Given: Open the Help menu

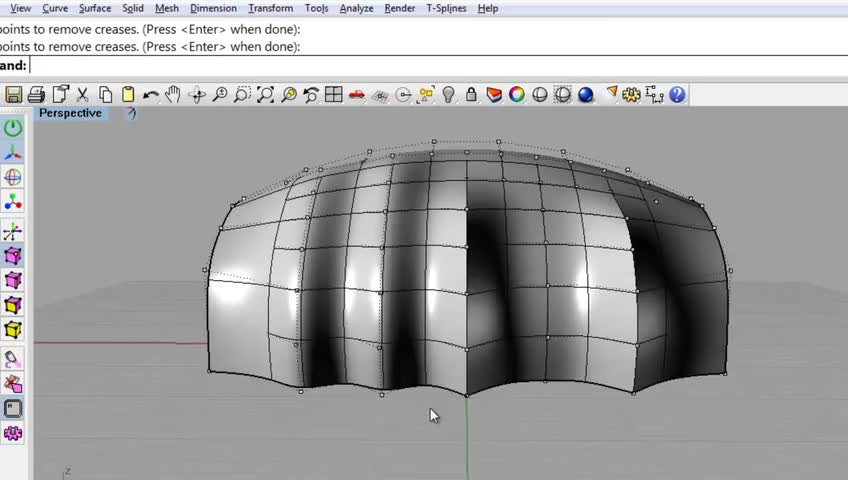Looking at the screenshot, I should pos(488,8).
